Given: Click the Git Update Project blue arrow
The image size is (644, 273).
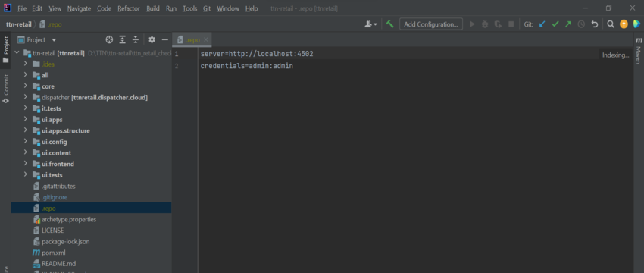Looking at the screenshot, I should click(x=542, y=24).
